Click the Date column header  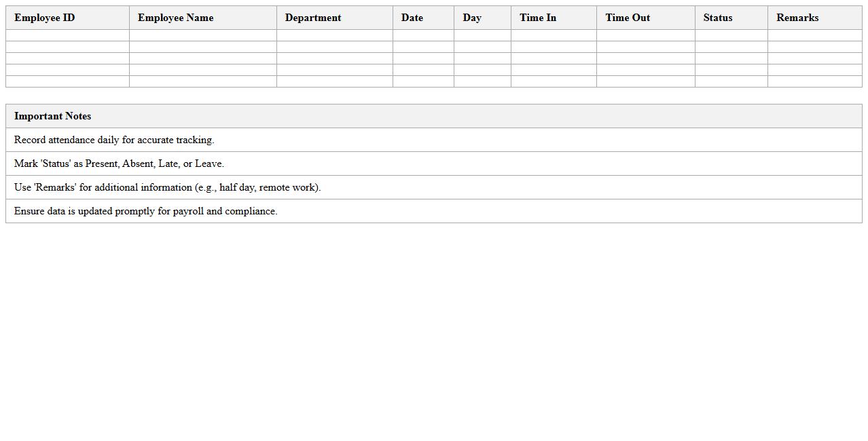click(412, 18)
